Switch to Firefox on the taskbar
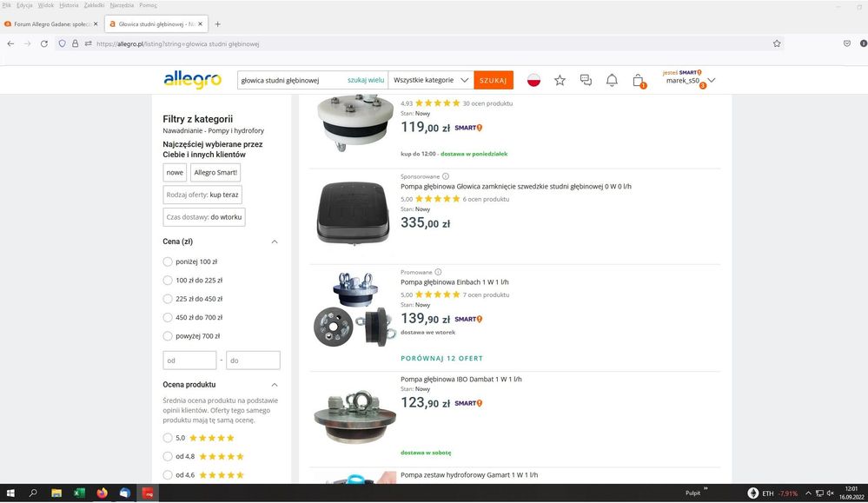Viewport: 868px width, 503px height. click(x=102, y=493)
